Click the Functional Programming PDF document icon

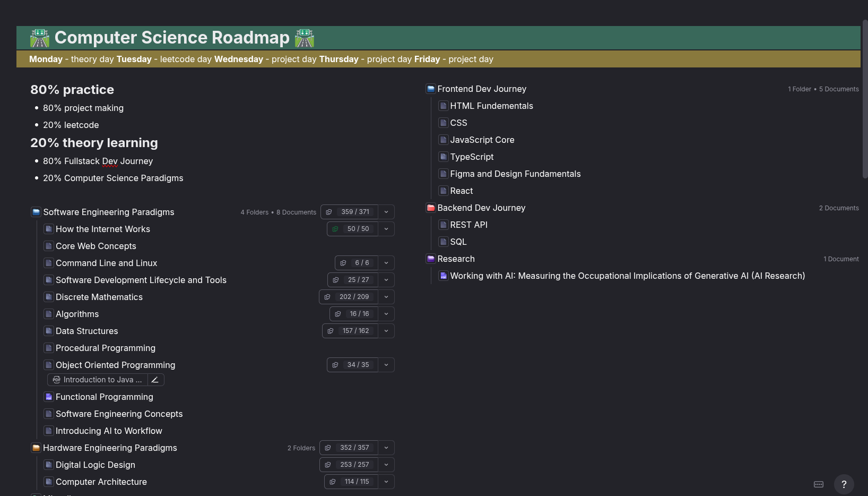coord(49,397)
